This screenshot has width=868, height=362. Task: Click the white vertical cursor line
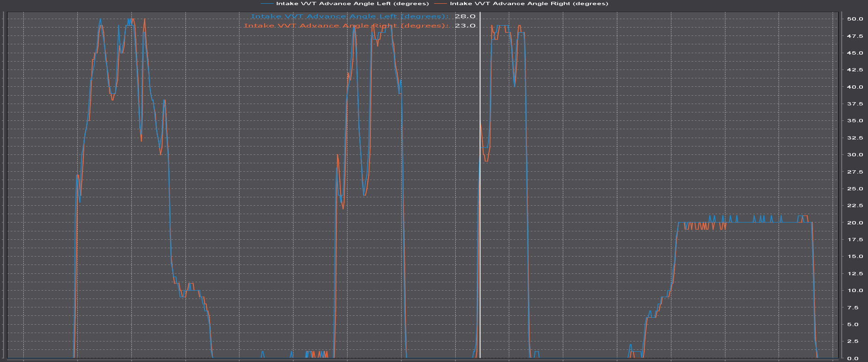(480, 187)
